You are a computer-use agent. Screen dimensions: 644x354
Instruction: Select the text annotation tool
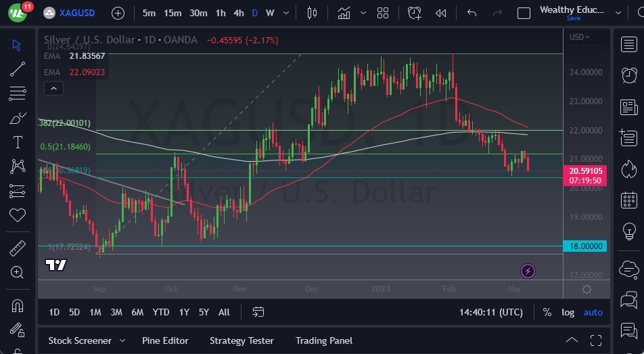(18, 142)
